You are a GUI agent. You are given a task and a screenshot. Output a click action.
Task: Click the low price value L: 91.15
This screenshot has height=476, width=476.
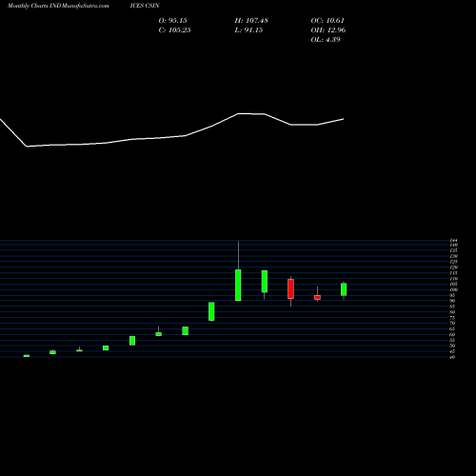point(248,30)
